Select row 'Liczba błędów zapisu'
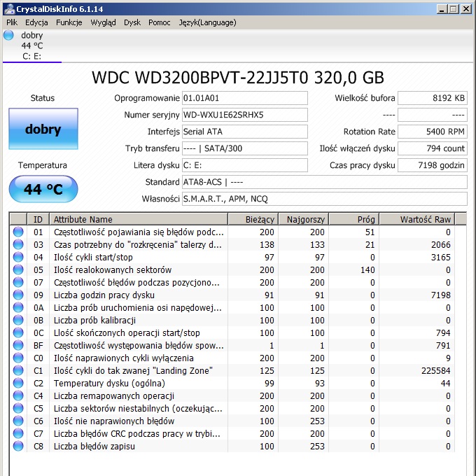This screenshot has width=476, height=476. (x=232, y=446)
